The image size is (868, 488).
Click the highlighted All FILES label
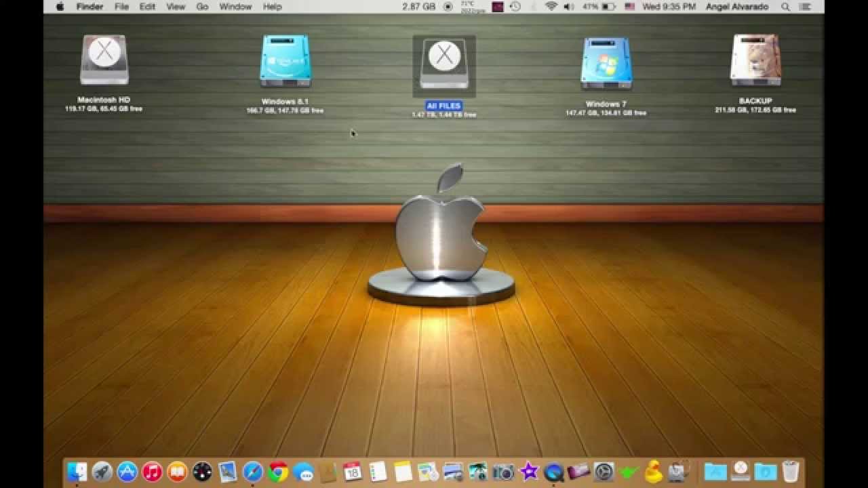[x=444, y=106]
